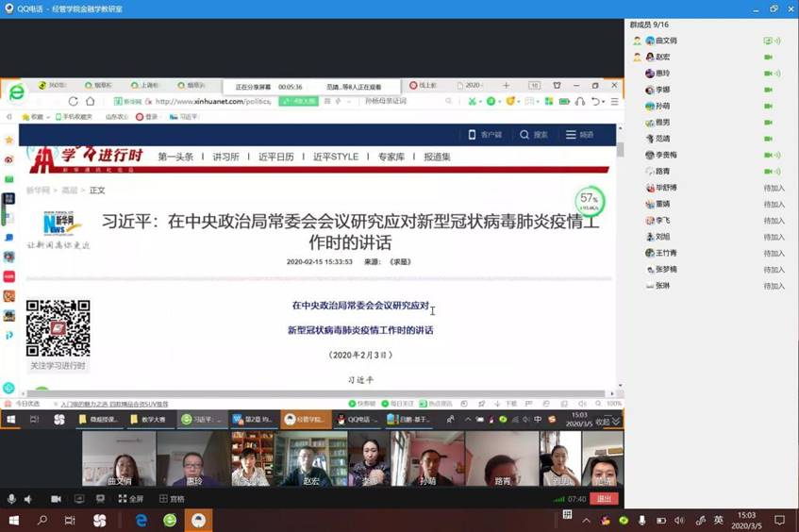The image size is (799, 532).
Task: Open the 搜索 search icon on Xinhua header
Action: pyautogui.click(x=534, y=135)
